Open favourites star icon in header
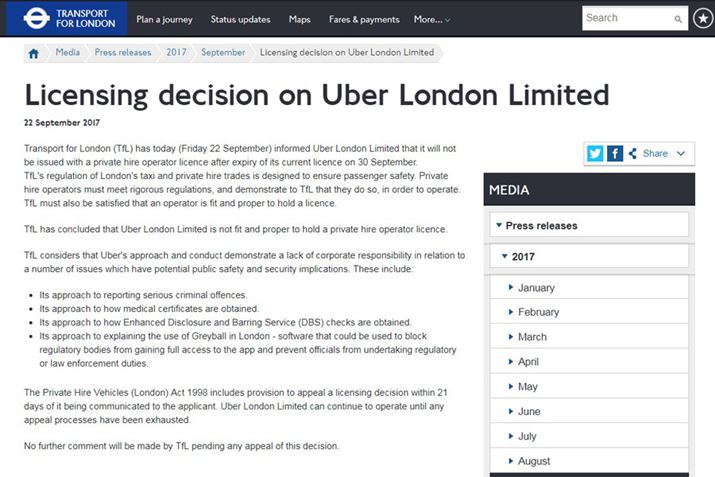 pyautogui.click(x=701, y=18)
